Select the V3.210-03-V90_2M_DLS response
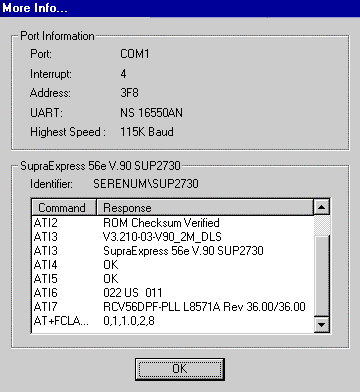 [x=162, y=237]
